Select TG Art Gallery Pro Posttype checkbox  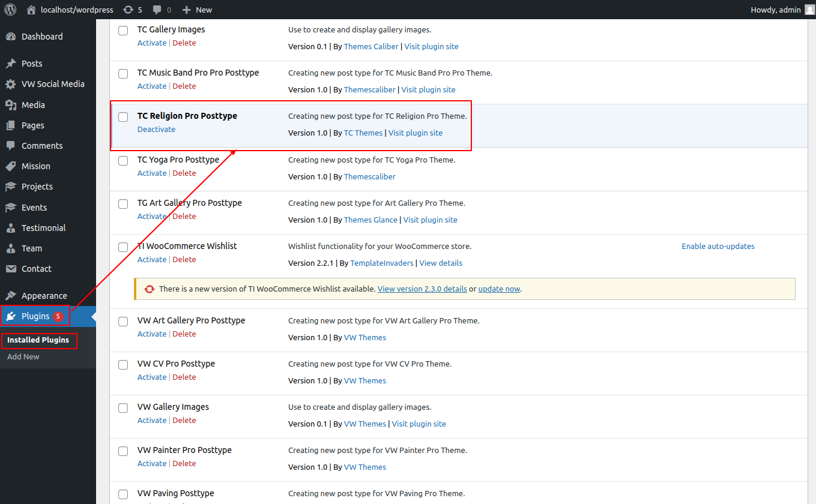coord(123,204)
